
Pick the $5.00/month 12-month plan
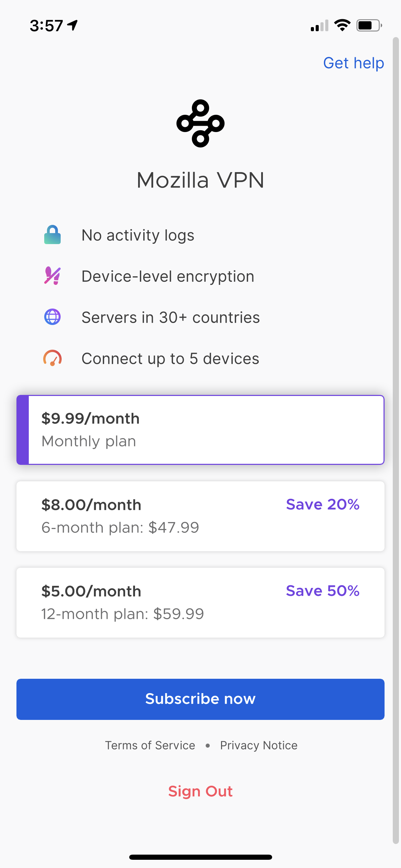(x=200, y=603)
